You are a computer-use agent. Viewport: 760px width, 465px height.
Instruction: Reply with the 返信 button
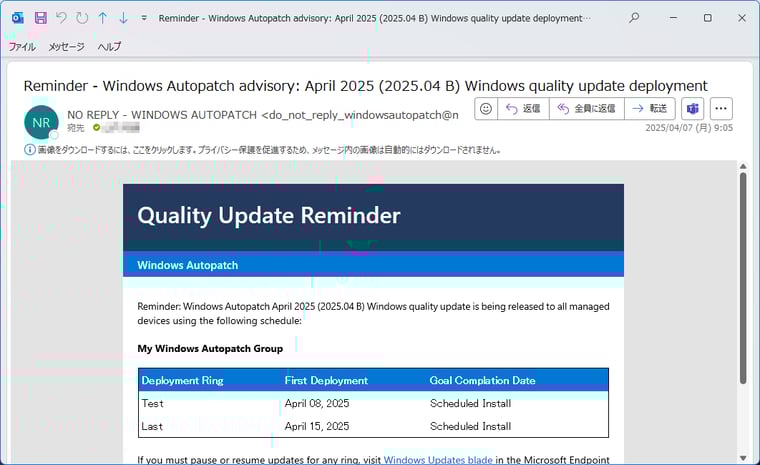click(x=523, y=109)
